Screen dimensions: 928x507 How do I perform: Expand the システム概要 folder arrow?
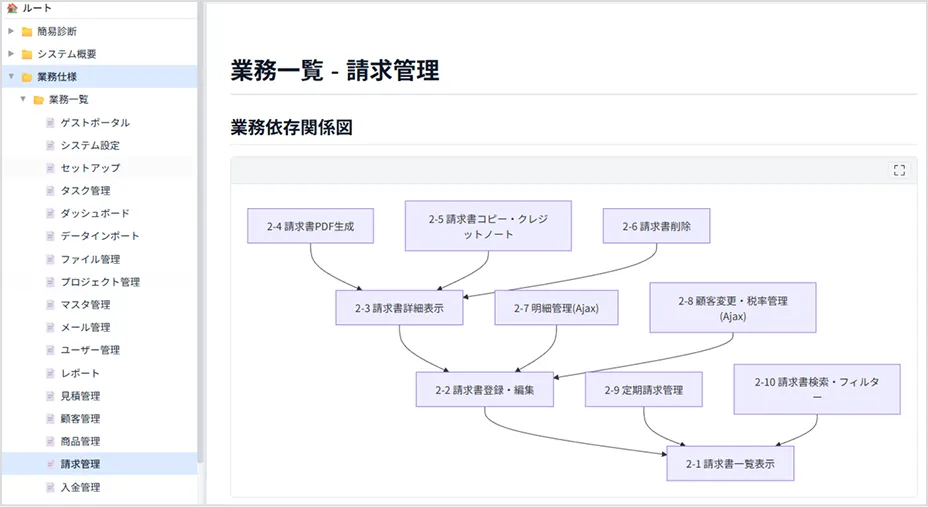(x=11, y=54)
